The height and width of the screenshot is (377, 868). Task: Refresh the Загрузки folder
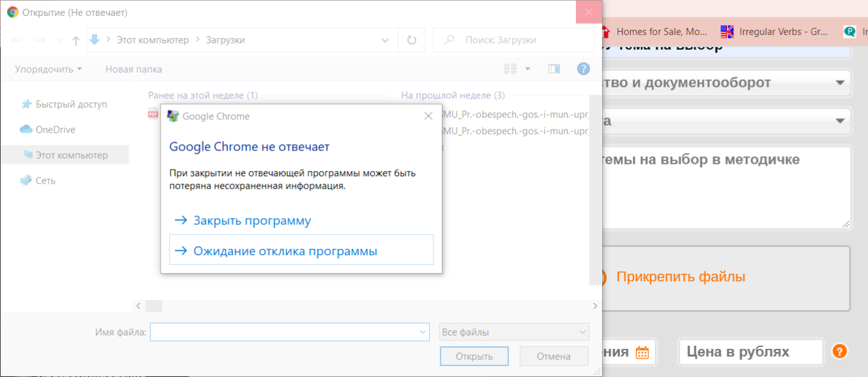pos(411,40)
